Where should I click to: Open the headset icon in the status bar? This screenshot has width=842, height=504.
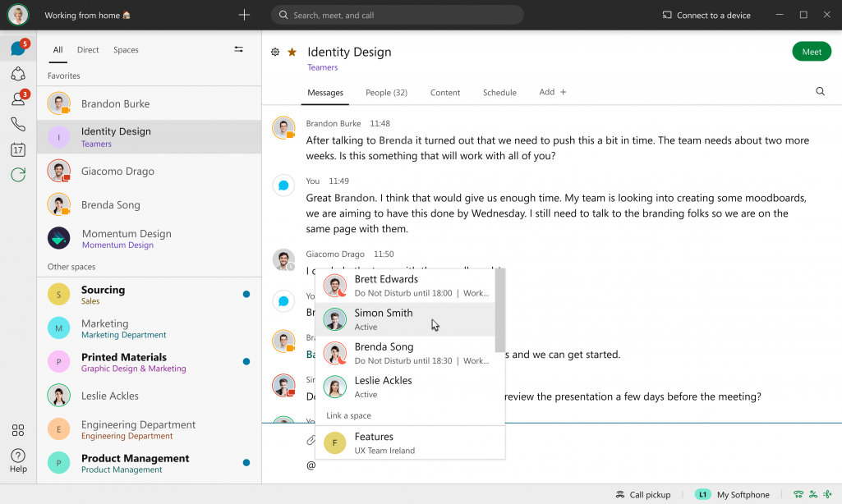(798, 494)
